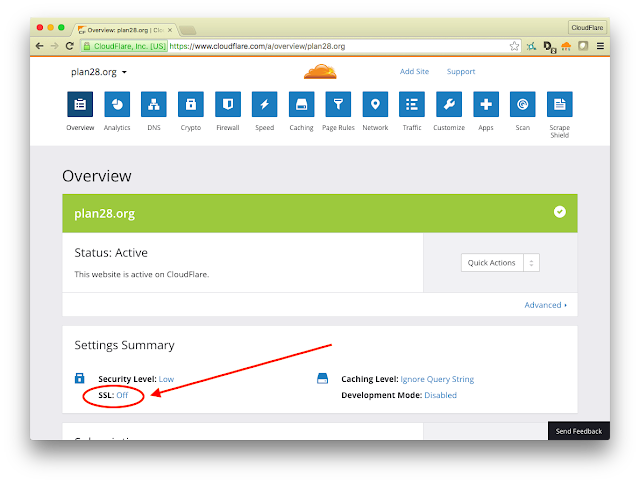Open the Overview section icon
Screen dimensions: 640x483
(x=80, y=104)
